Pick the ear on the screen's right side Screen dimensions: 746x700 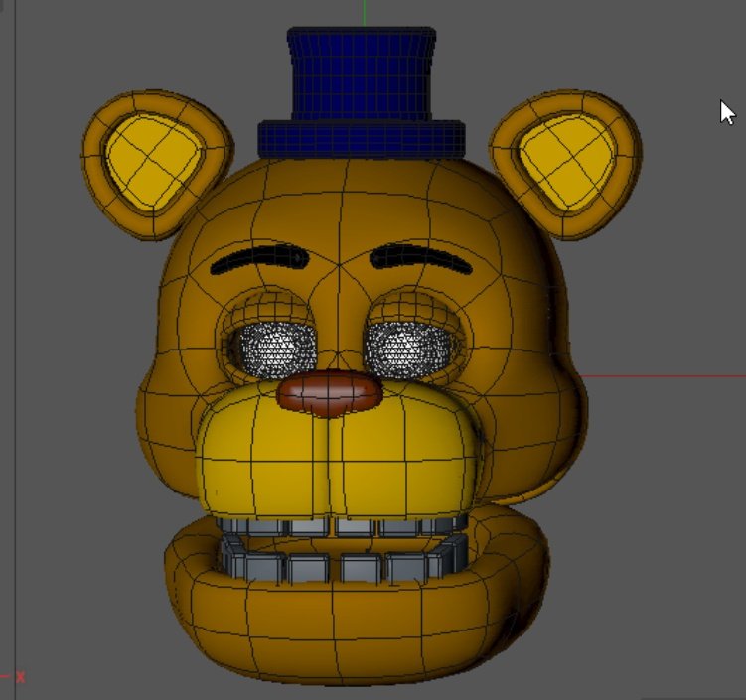pyautogui.click(x=565, y=163)
